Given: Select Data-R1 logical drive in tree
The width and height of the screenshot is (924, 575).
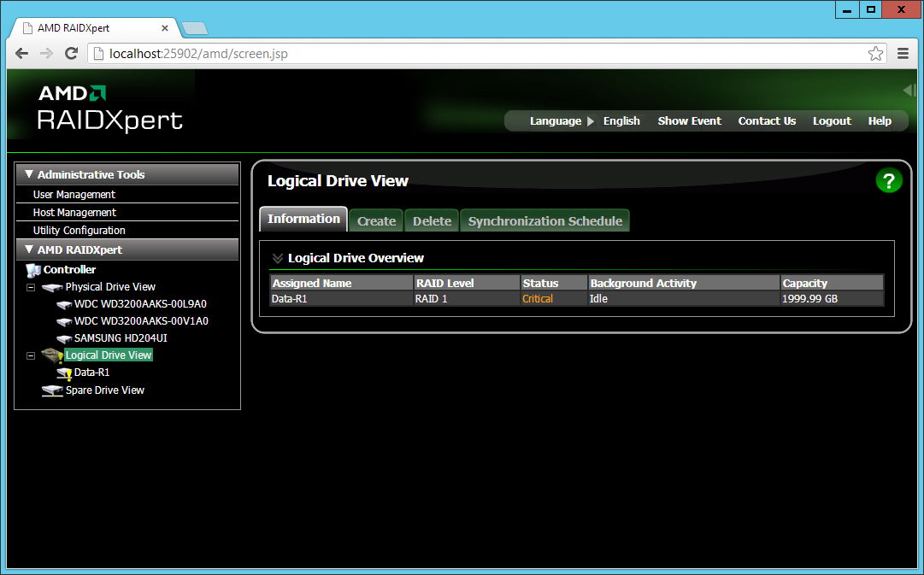Looking at the screenshot, I should coord(92,373).
